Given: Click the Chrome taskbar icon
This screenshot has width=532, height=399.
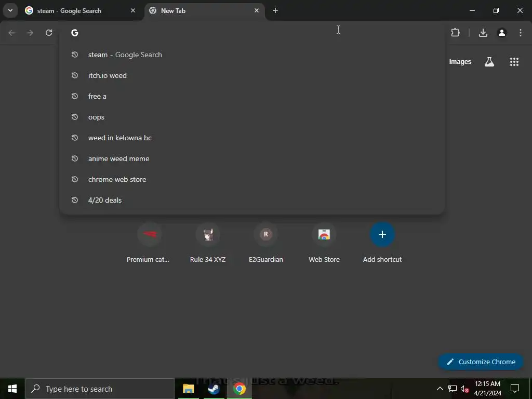Looking at the screenshot, I should click(x=240, y=389).
